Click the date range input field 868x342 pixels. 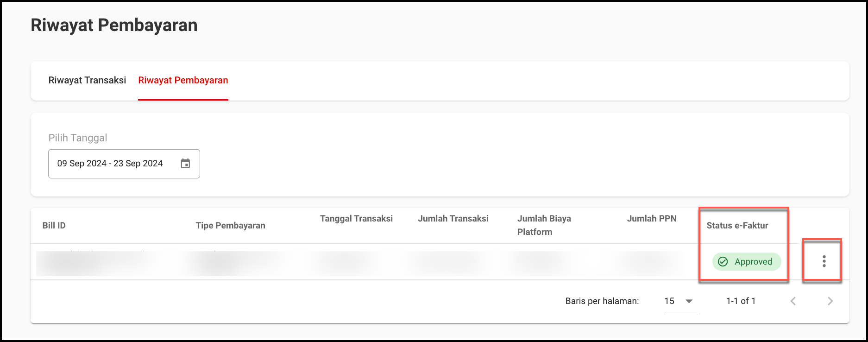(110, 164)
